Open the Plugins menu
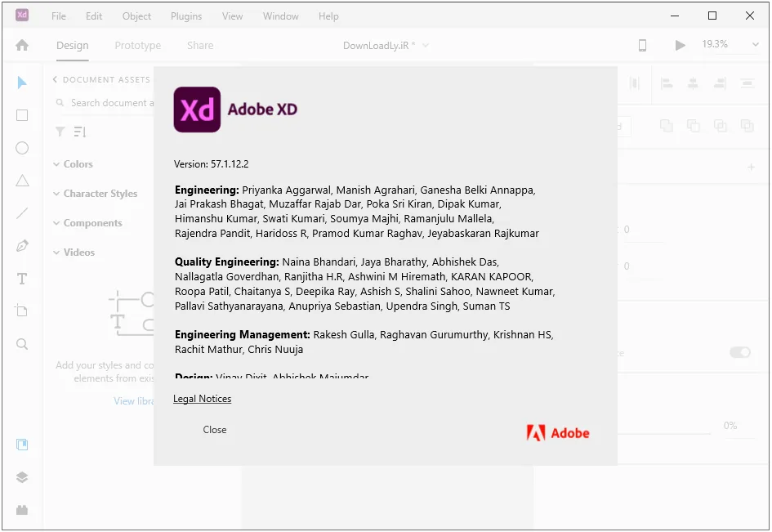The height and width of the screenshot is (532, 772). (186, 16)
